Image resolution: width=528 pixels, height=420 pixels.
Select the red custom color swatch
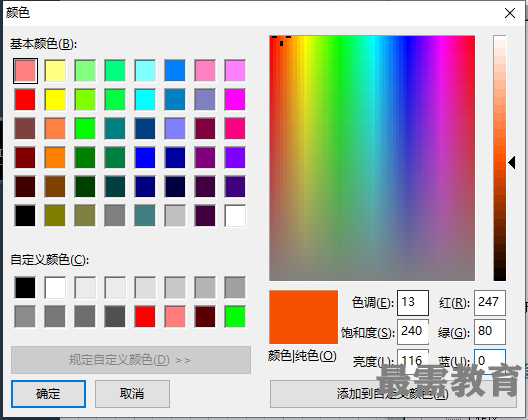pyautogui.click(x=145, y=317)
